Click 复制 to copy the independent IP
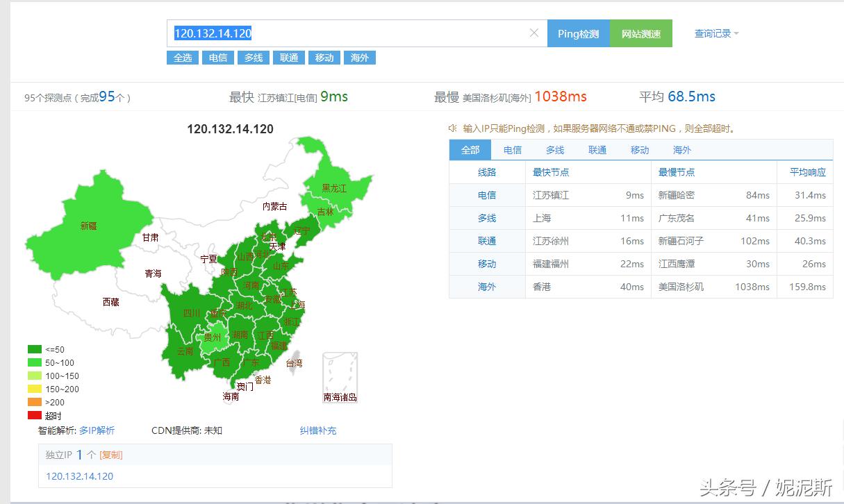This screenshot has height=504, width=844. click(x=111, y=455)
